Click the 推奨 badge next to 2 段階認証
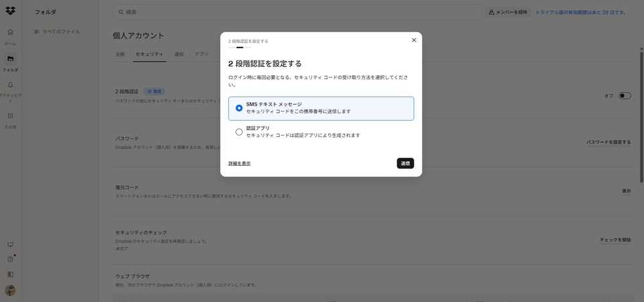644x302 pixels. pyautogui.click(x=155, y=91)
